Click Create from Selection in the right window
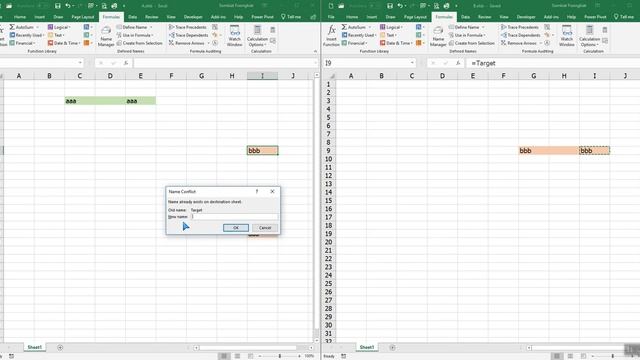The height and width of the screenshot is (360, 640). (x=472, y=43)
